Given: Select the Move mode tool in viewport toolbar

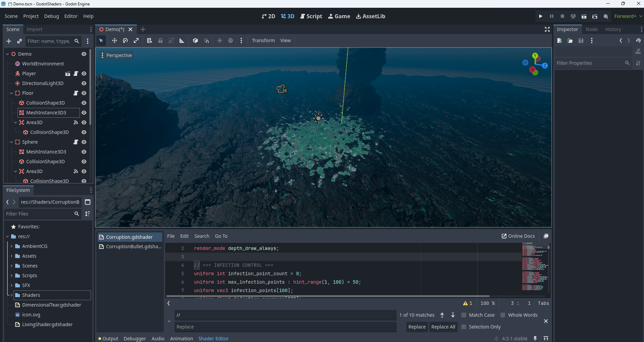Looking at the screenshot, I should click(115, 40).
